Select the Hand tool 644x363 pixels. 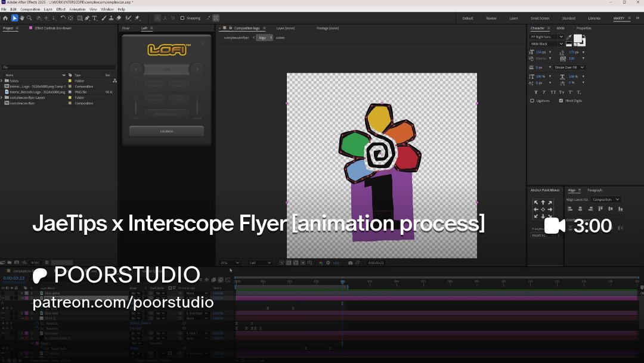point(22,18)
